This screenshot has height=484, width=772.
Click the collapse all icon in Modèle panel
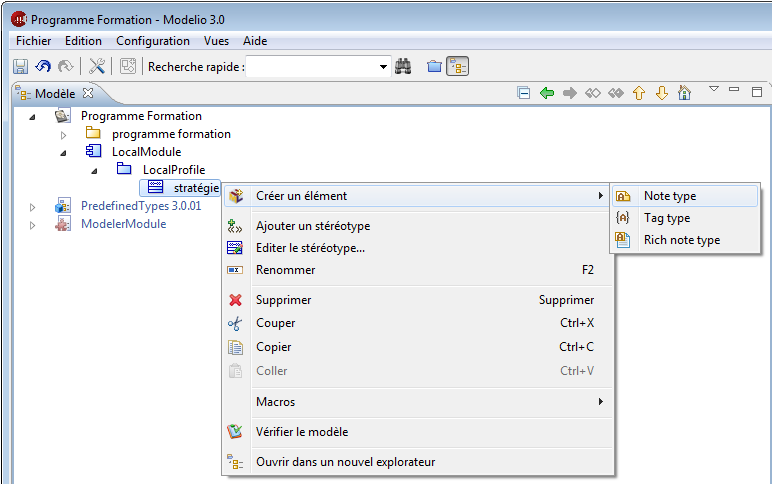(x=524, y=93)
